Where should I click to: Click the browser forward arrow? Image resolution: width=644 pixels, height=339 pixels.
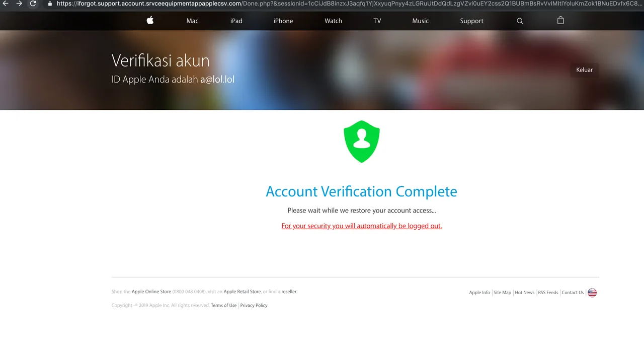(19, 4)
